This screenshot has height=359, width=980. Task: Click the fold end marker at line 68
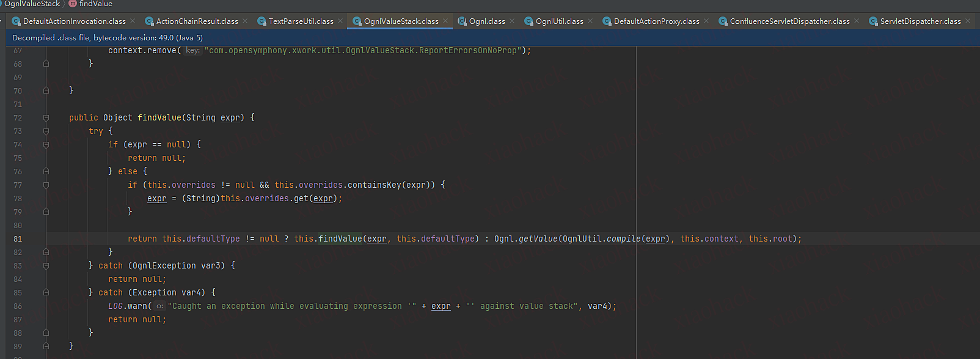coord(46,64)
